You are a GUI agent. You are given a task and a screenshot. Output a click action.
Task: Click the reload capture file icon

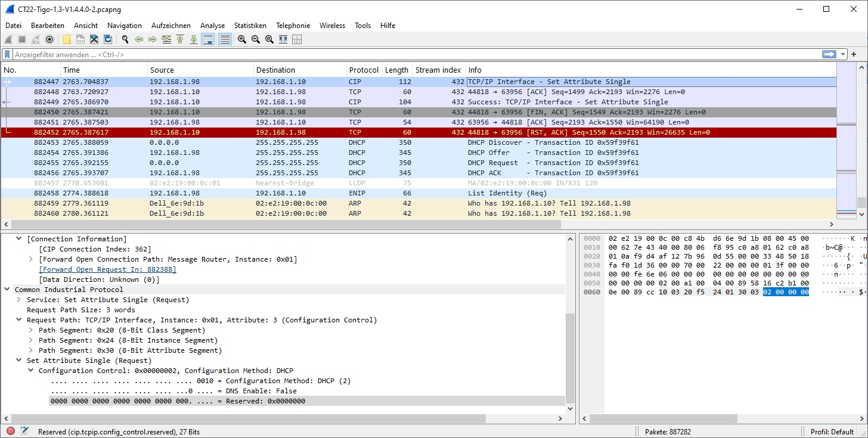pyautogui.click(x=108, y=39)
